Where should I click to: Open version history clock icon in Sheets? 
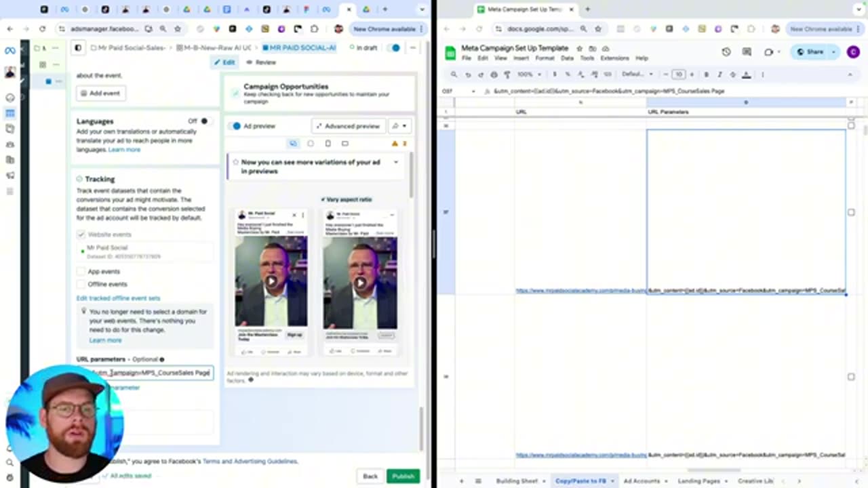pos(726,52)
